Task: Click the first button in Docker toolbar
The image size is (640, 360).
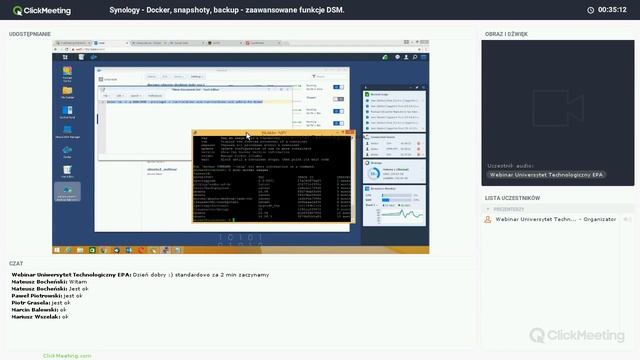Action: (151, 76)
